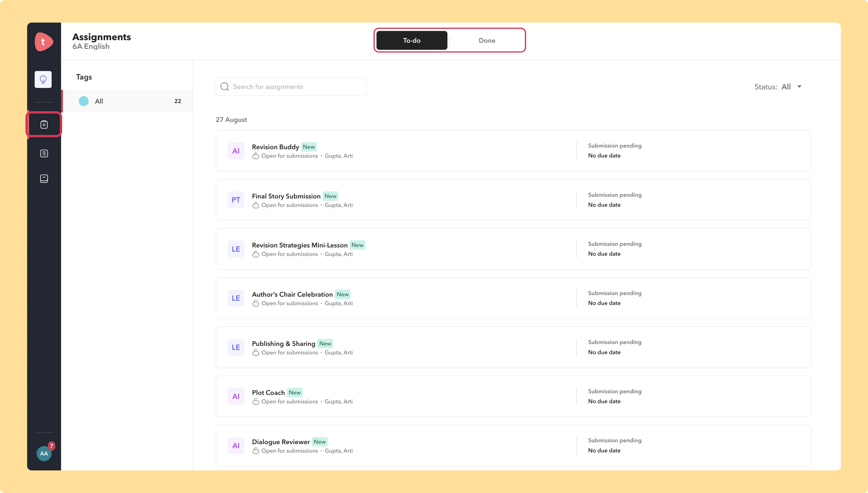Click the open-lock icon under Plot Coach
The height and width of the screenshot is (493, 868).
256,402
